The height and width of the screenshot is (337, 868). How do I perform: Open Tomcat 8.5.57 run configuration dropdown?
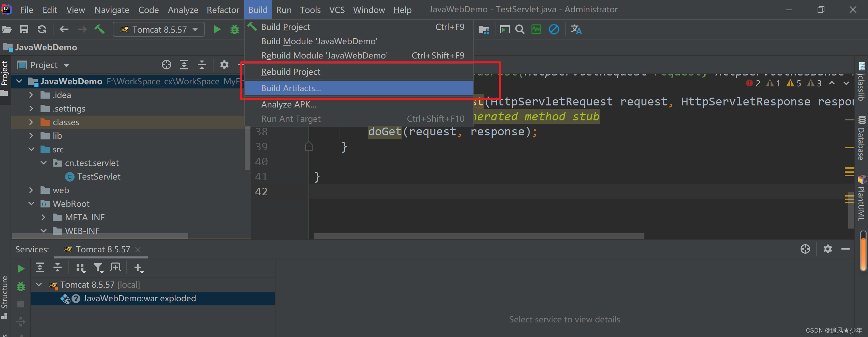pos(159,30)
